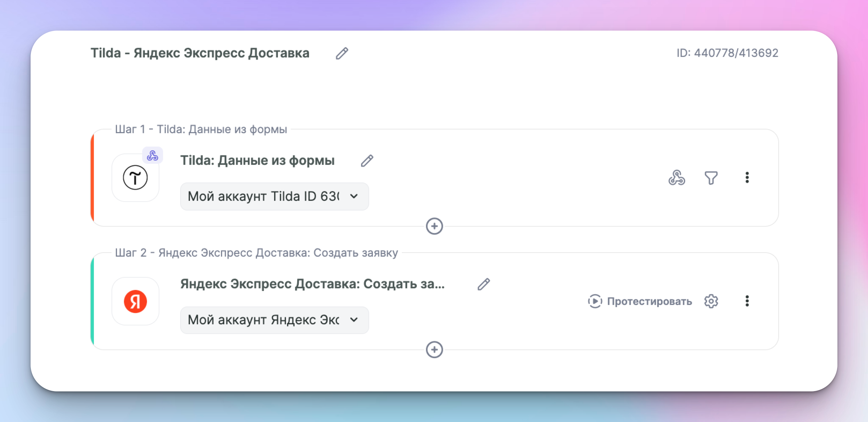Open the three-dot menu of the Яндекс step

pos(747,301)
